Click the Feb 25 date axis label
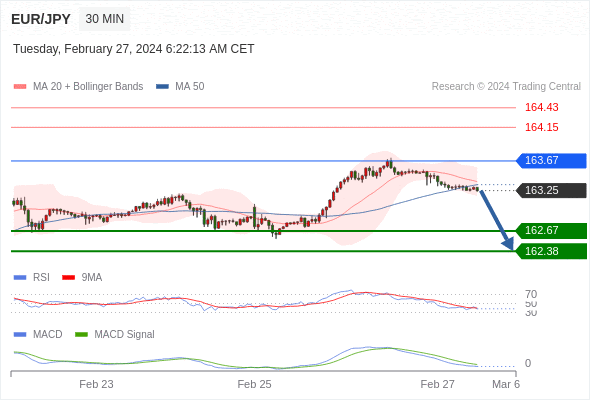This screenshot has width=590, height=400. [x=254, y=384]
